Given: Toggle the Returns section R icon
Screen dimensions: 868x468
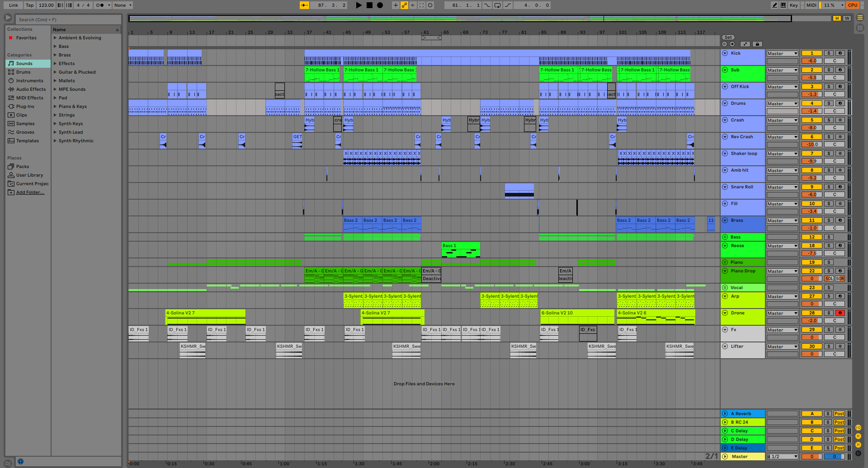Looking at the screenshot, I should pyautogui.click(x=858, y=436).
